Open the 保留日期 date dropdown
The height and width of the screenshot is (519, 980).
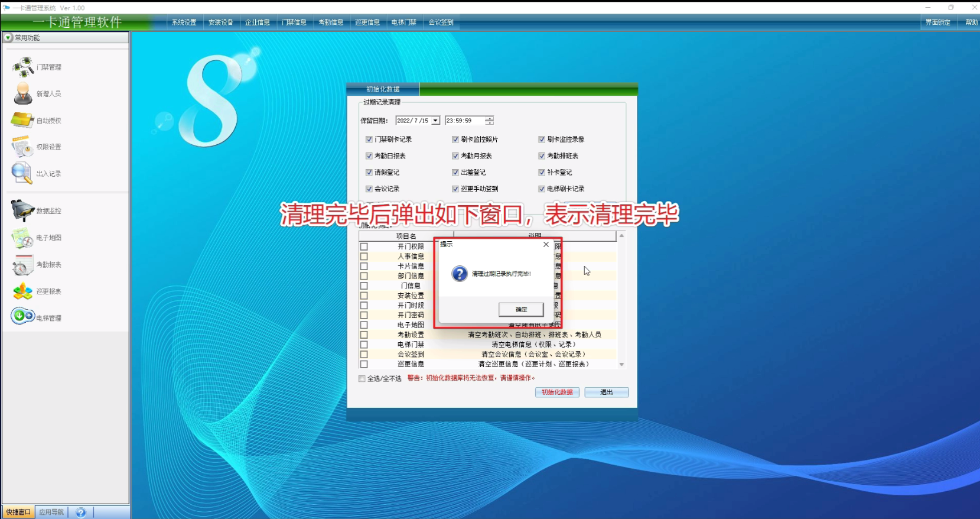point(435,121)
